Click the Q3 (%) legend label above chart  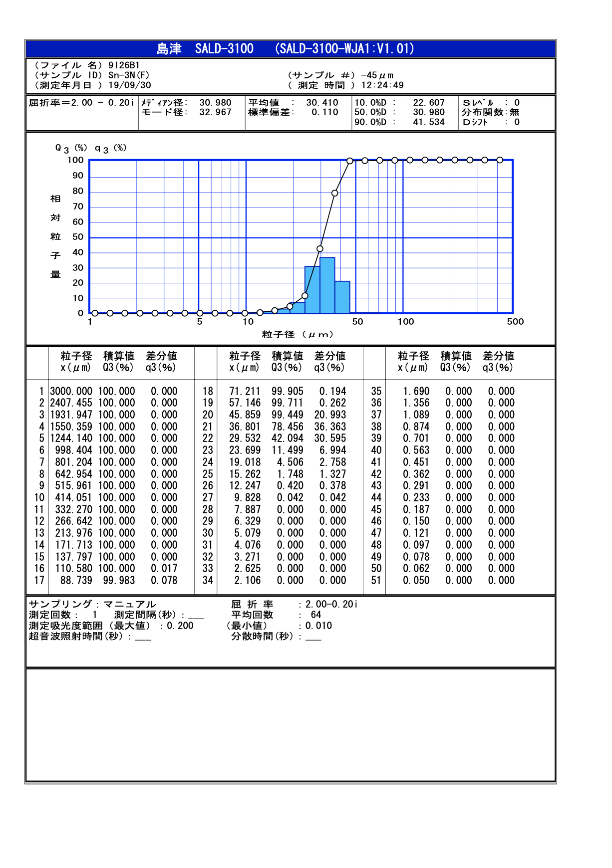71,148
